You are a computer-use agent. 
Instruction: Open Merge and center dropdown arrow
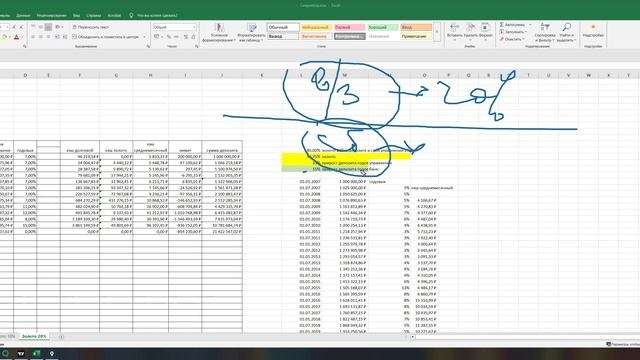pyautogui.click(x=144, y=37)
